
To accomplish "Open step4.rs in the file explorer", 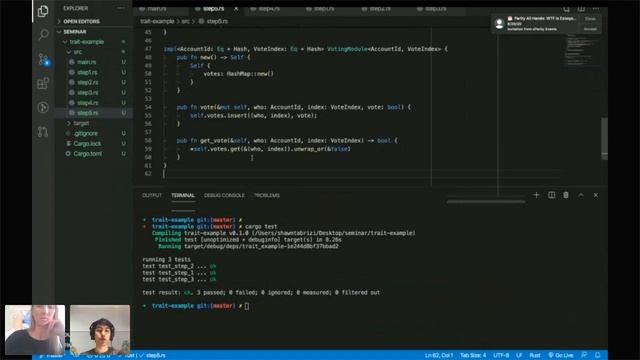I will (87, 103).
